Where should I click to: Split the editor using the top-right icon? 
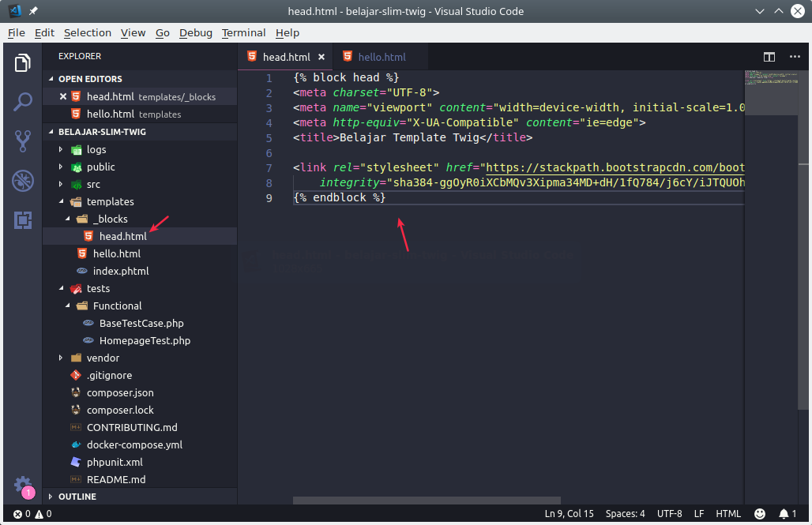[x=769, y=57]
